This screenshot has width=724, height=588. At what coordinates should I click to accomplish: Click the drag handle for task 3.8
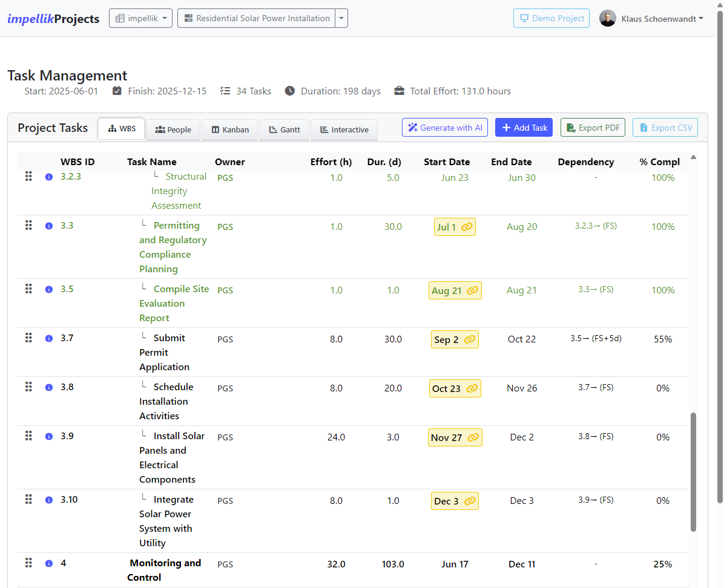28,387
